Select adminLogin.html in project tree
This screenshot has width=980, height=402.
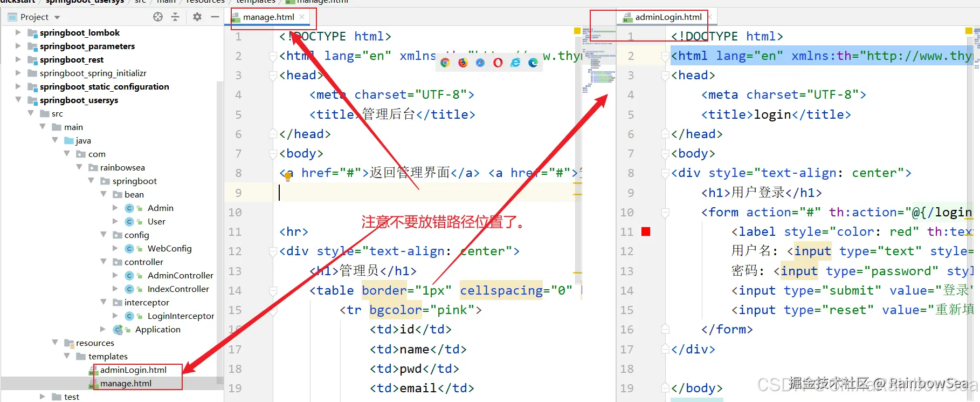pyautogui.click(x=133, y=370)
